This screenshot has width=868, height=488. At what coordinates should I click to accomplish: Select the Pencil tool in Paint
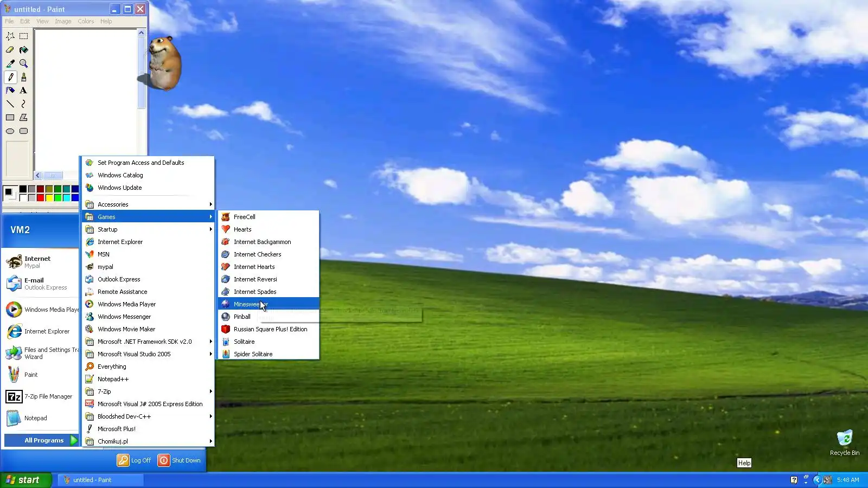point(10,77)
